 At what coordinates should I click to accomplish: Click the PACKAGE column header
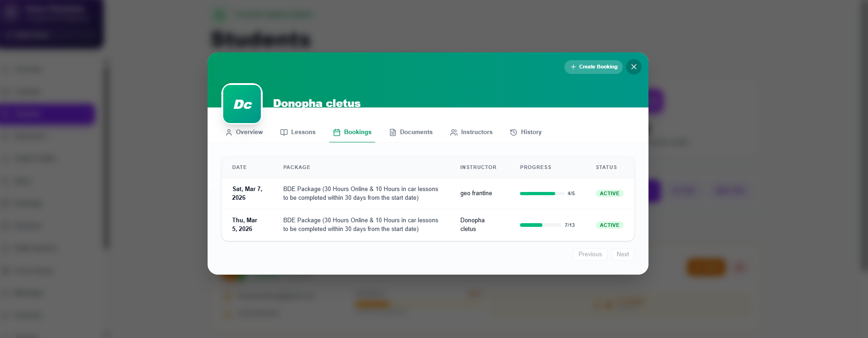pos(297,167)
